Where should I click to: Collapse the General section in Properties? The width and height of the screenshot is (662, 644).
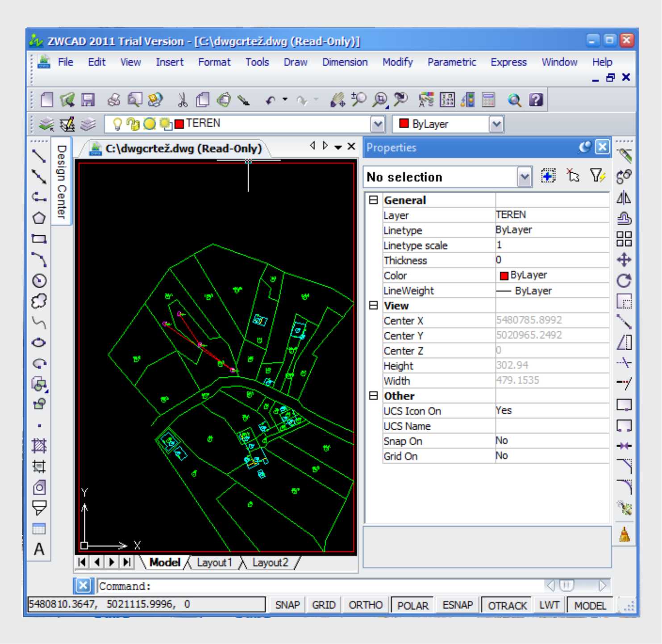(x=374, y=200)
